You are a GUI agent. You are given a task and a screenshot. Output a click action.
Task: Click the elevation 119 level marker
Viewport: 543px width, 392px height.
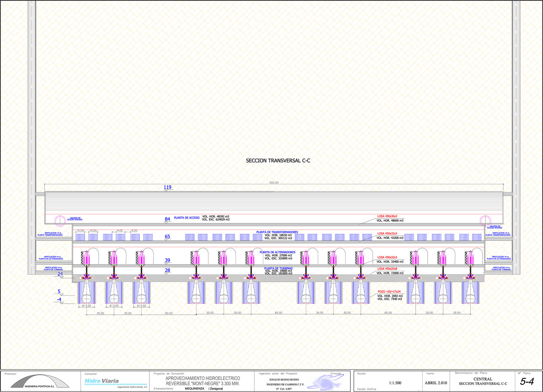click(167, 187)
